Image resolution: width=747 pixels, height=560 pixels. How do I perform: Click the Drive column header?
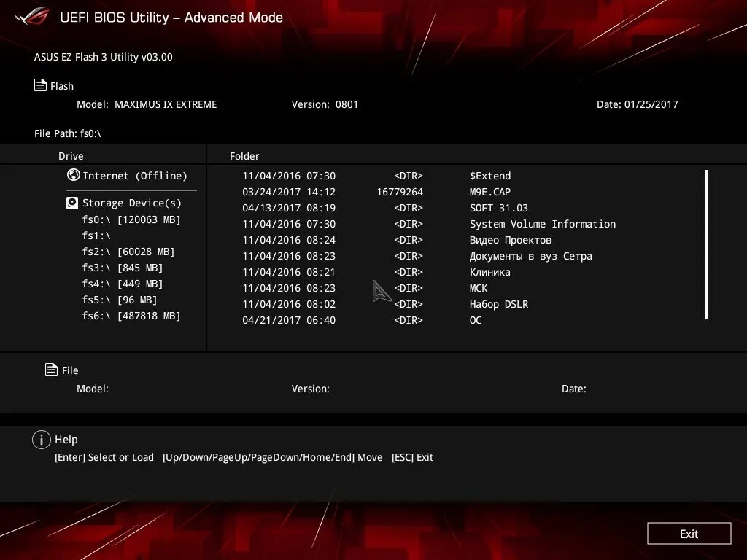71,156
